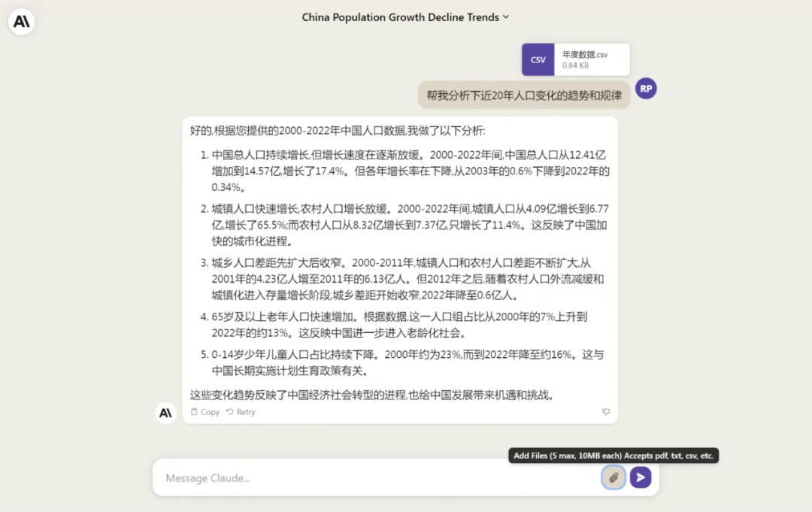Click the Claude avatar beside the response
The height and width of the screenshot is (512, 812).
click(165, 413)
